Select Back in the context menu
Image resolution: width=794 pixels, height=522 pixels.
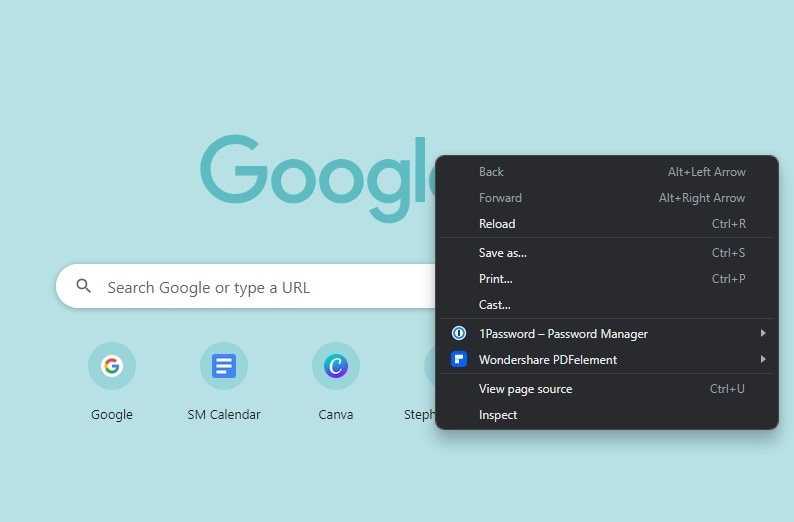click(607, 172)
